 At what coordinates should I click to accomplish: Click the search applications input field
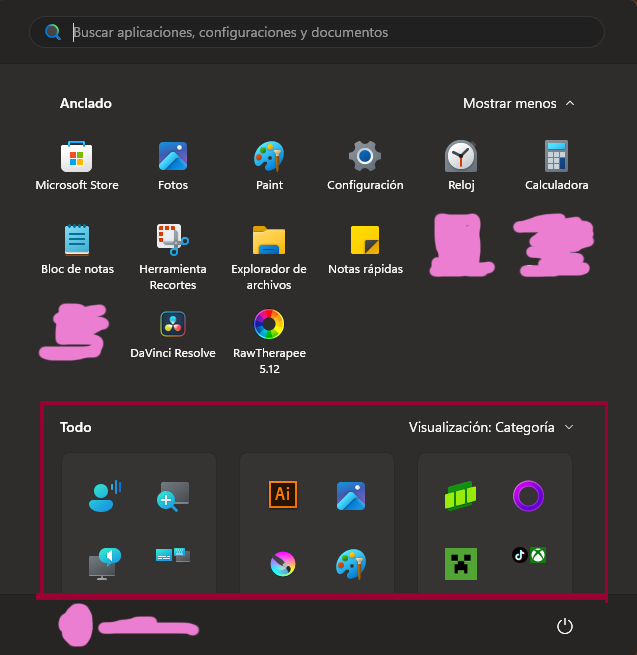[317, 32]
